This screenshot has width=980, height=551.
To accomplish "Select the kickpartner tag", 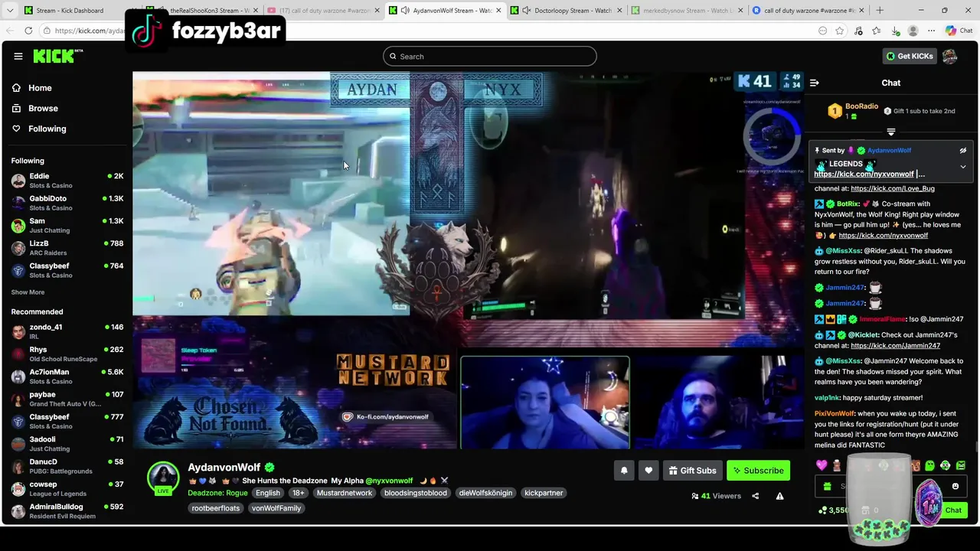I will [544, 493].
